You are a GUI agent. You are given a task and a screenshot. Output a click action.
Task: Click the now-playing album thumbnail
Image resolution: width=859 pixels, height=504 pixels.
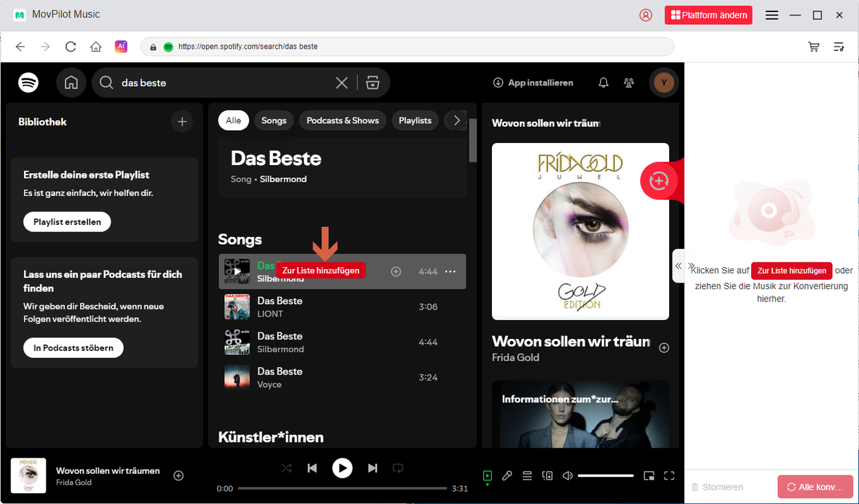click(28, 475)
